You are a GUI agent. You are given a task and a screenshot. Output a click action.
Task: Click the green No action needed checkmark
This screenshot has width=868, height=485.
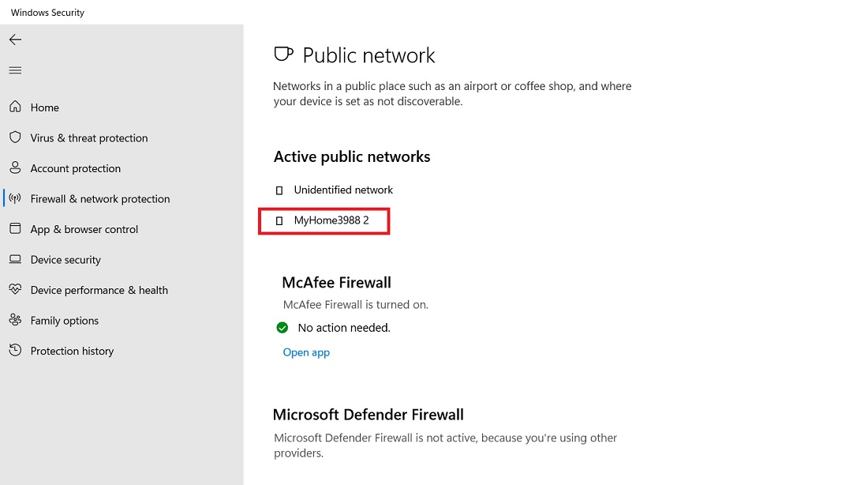(282, 327)
